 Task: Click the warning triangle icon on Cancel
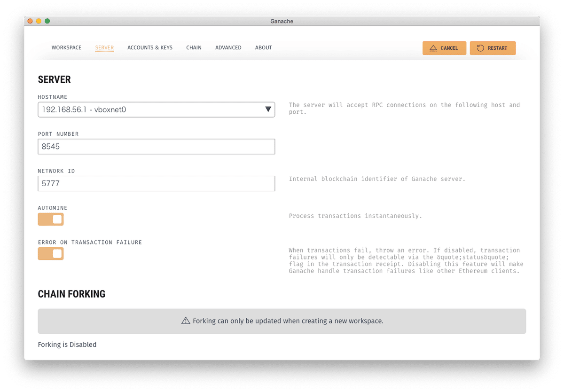(x=433, y=48)
